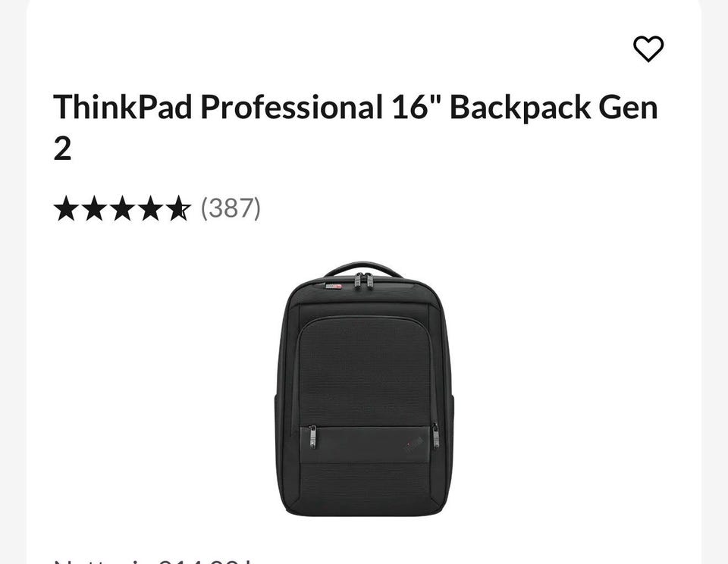This screenshot has width=728, height=564.
Task: Click the partially visible price text below image
Action: coord(153,561)
